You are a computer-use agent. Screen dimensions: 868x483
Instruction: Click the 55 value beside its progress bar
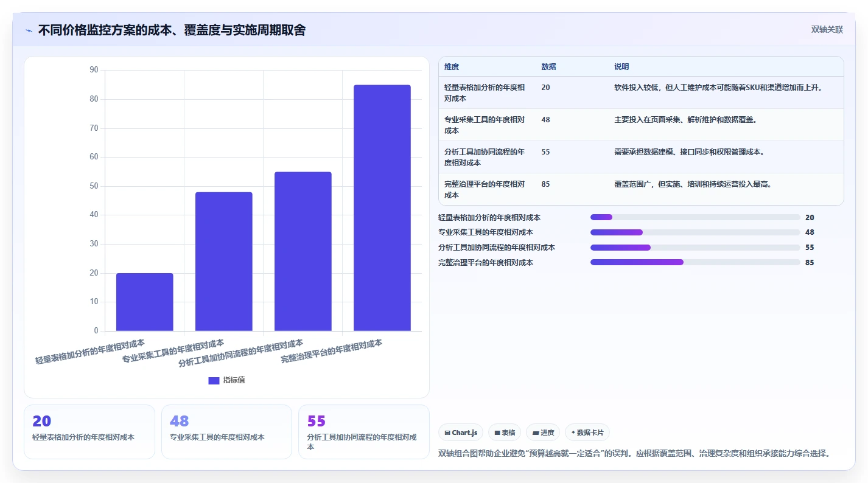(810, 248)
